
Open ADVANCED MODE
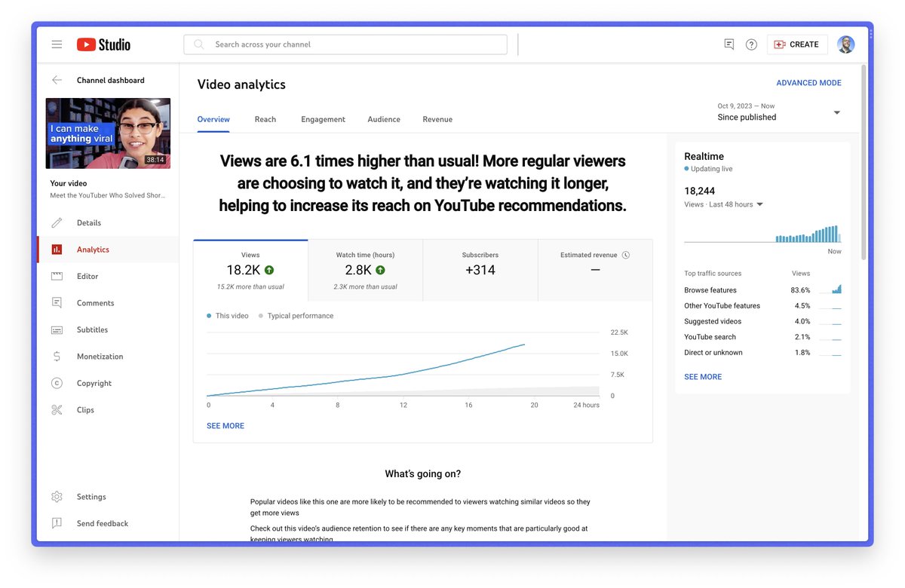click(808, 83)
